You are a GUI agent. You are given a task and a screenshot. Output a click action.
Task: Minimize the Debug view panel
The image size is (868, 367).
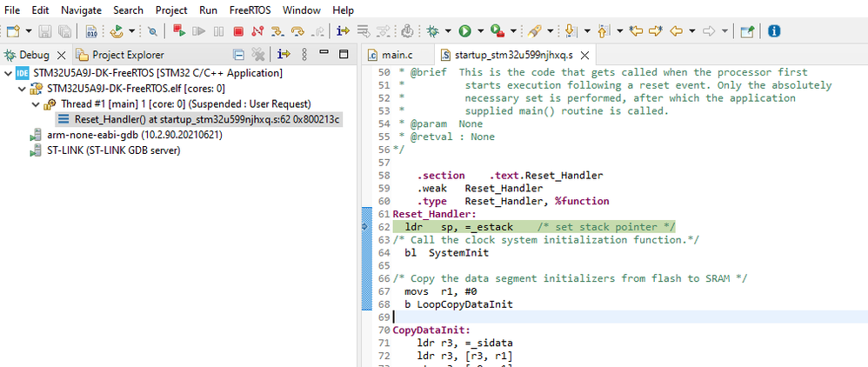(x=324, y=52)
